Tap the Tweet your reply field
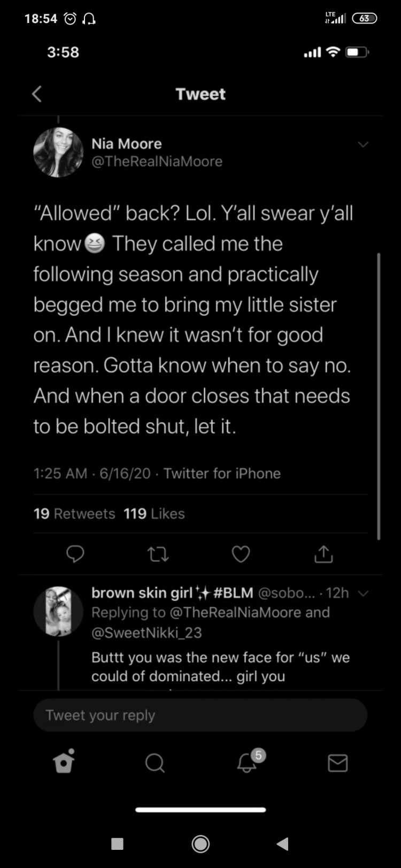Image resolution: width=401 pixels, height=868 pixels. coord(200,715)
